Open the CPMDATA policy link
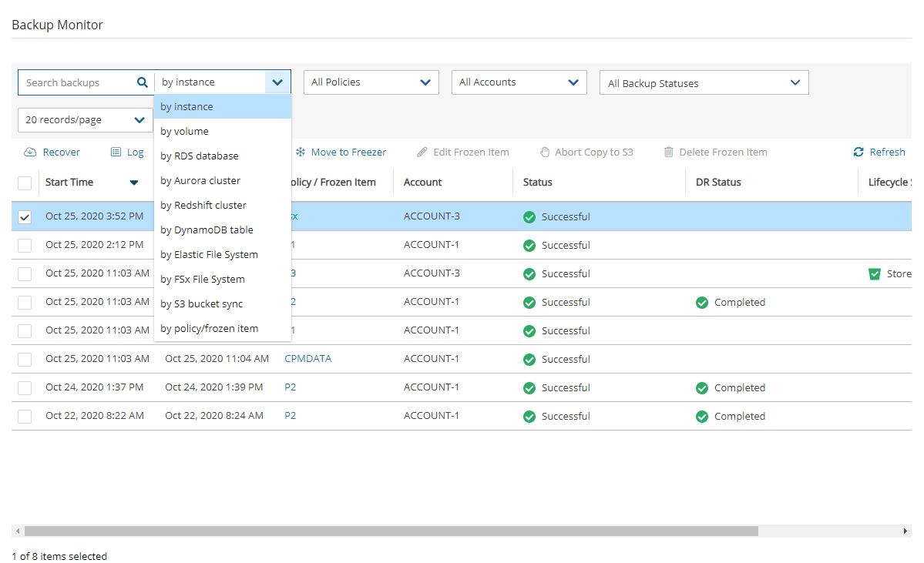The width and height of the screenshot is (924, 563). (307, 359)
